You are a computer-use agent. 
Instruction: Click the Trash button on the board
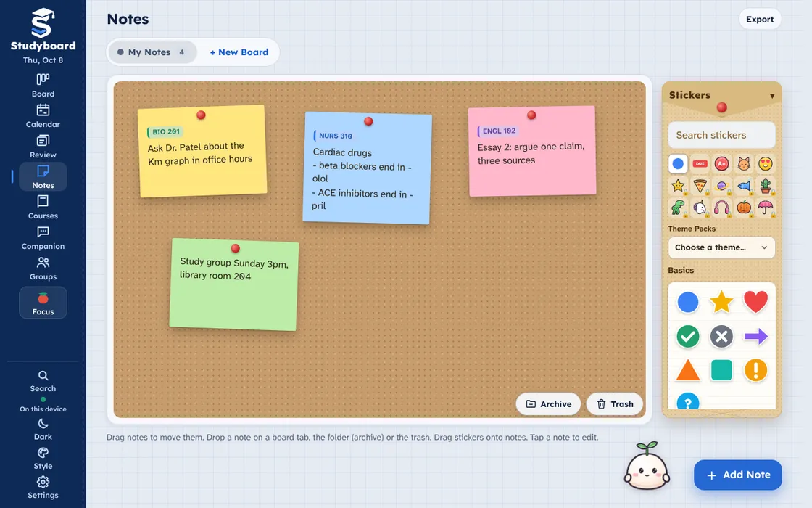(x=615, y=403)
